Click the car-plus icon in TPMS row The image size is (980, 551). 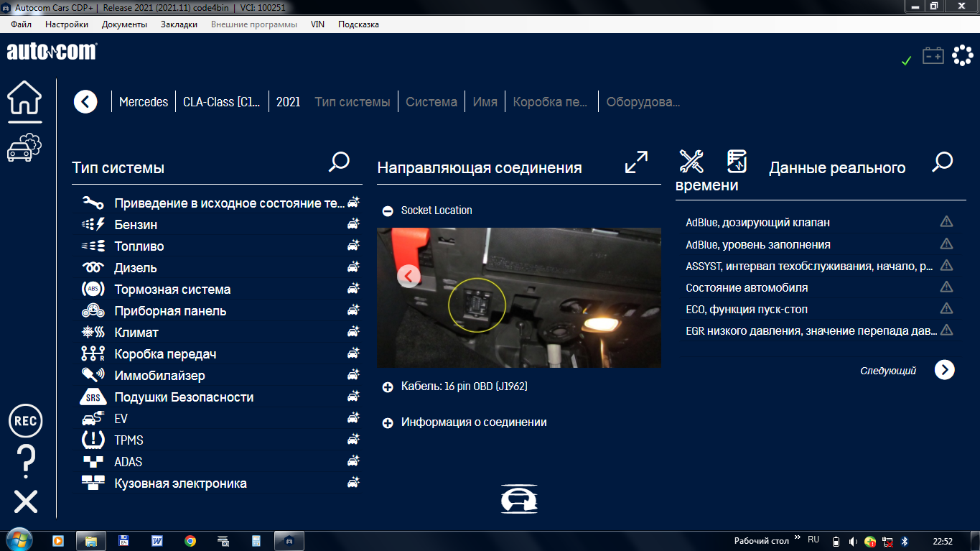click(353, 440)
